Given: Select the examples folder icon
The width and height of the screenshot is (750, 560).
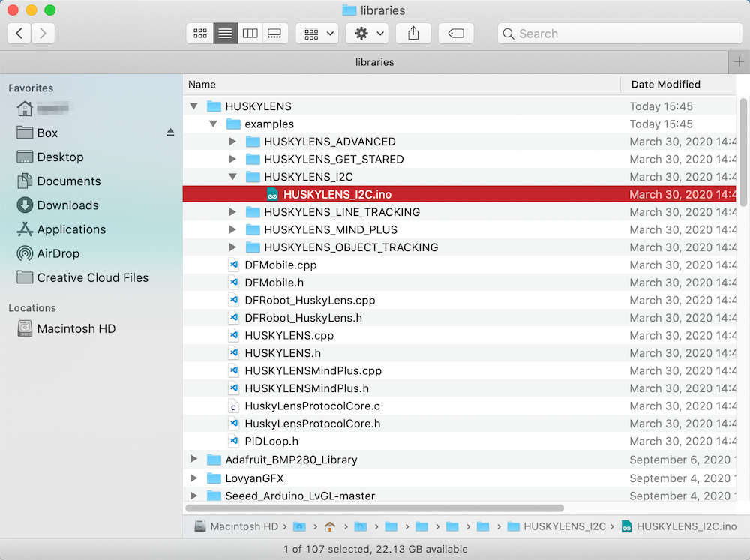Looking at the screenshot, I should [233, 124].
